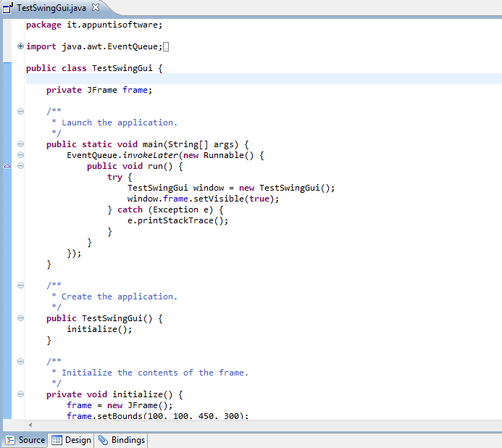Click the folded-imports placeholder box
The width and height of the screenshot is (502, 448).
click(165, 47)
